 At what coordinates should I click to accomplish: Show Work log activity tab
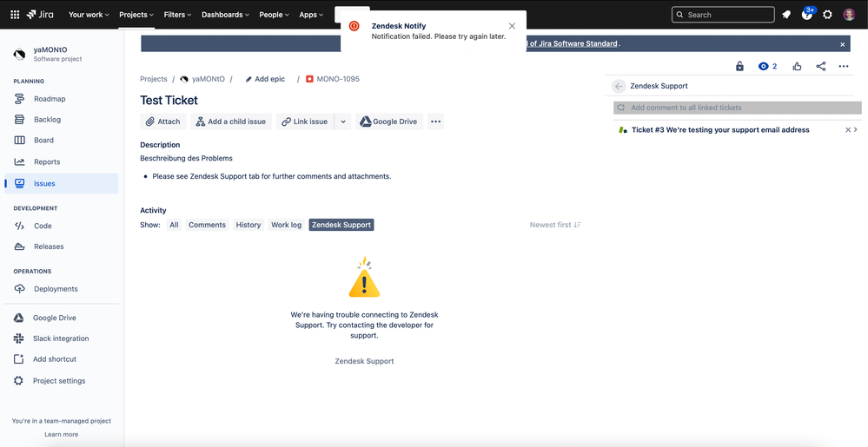pyautogui.click(x=286, y=225)
